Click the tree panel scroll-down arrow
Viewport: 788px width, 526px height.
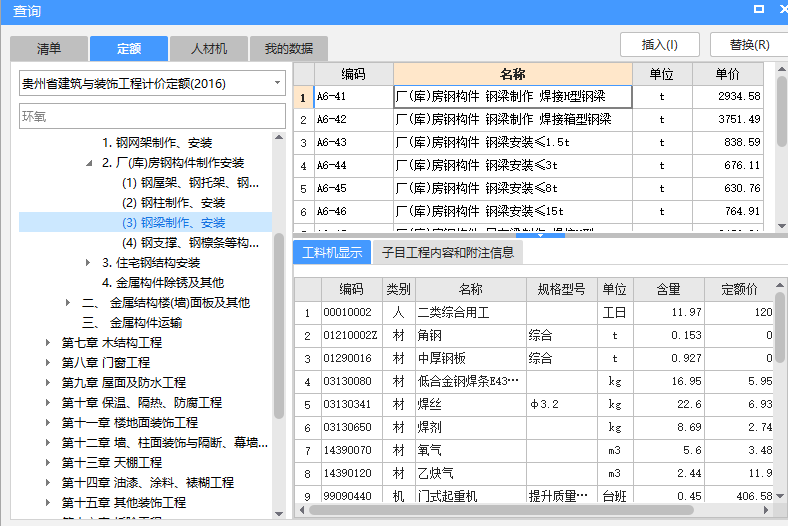(279, 513)
